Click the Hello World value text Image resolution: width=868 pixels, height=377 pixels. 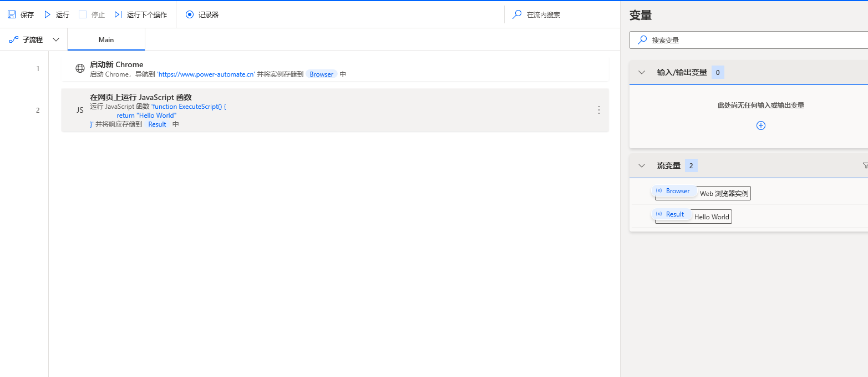pyautogui.click(x=712, y=217)
